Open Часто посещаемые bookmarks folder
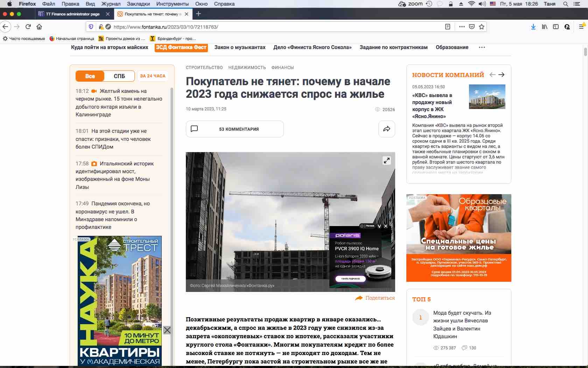This screenshot has width=588, height=368. pos(24,39)
